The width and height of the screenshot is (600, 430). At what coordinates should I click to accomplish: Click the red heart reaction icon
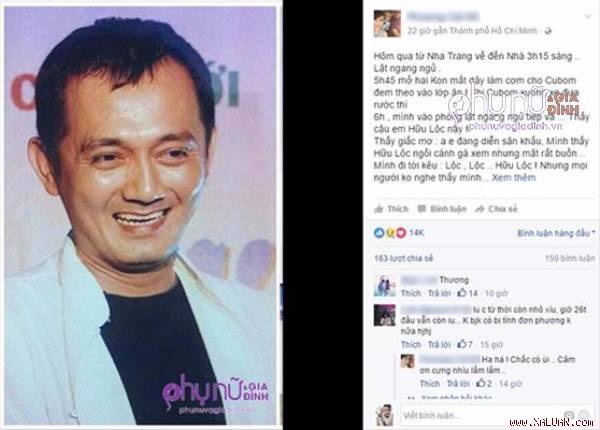401,233
